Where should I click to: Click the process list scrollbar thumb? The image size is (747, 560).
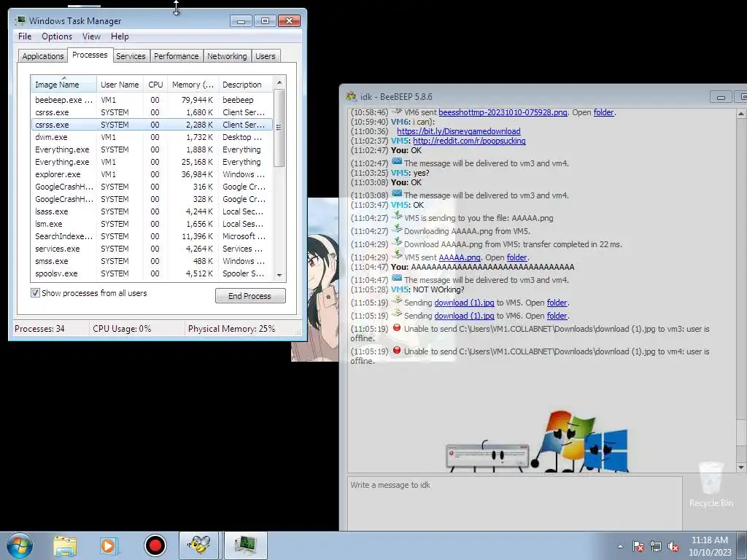(279, 128)
